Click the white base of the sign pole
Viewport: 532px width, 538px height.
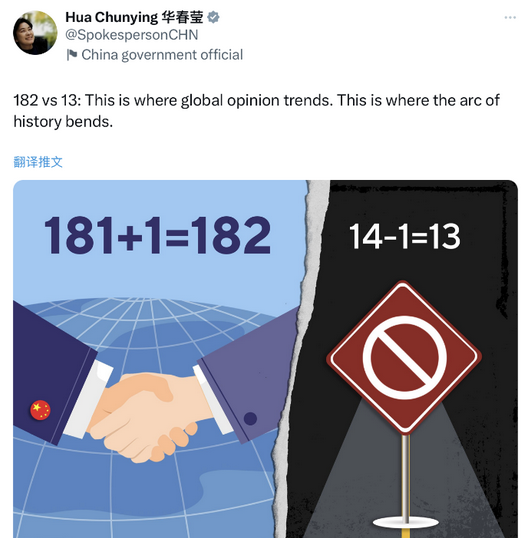(x=405, y=523)
